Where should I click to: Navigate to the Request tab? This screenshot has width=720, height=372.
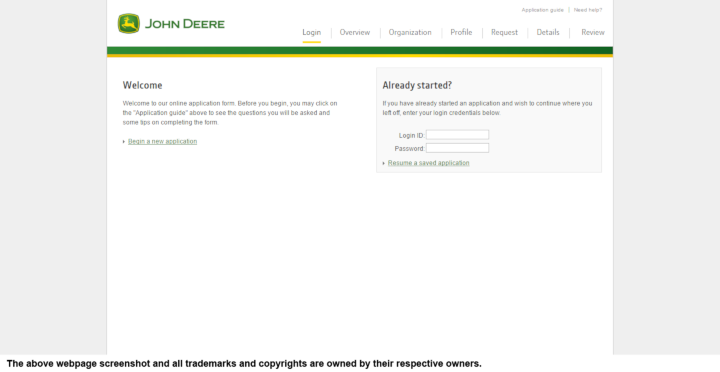(504, 33)
